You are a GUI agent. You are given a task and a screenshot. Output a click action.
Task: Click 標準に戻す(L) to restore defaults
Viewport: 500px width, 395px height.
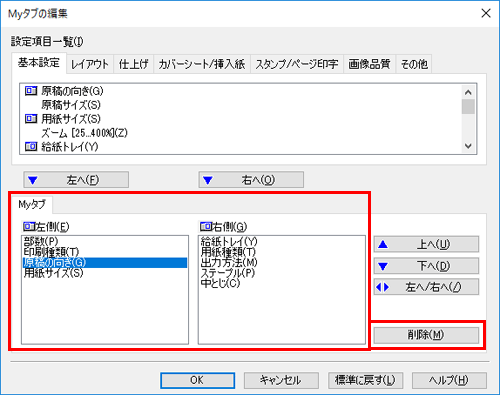click(365, 380)
